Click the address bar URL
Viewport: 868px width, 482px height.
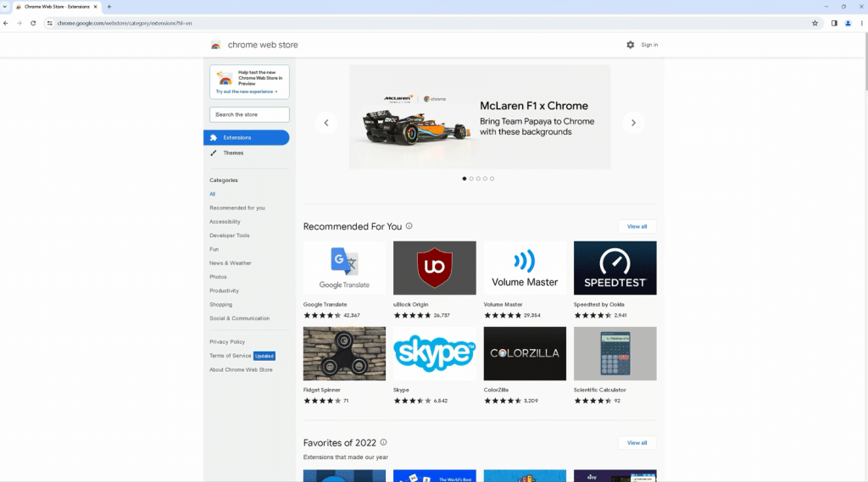coord(125,23)
